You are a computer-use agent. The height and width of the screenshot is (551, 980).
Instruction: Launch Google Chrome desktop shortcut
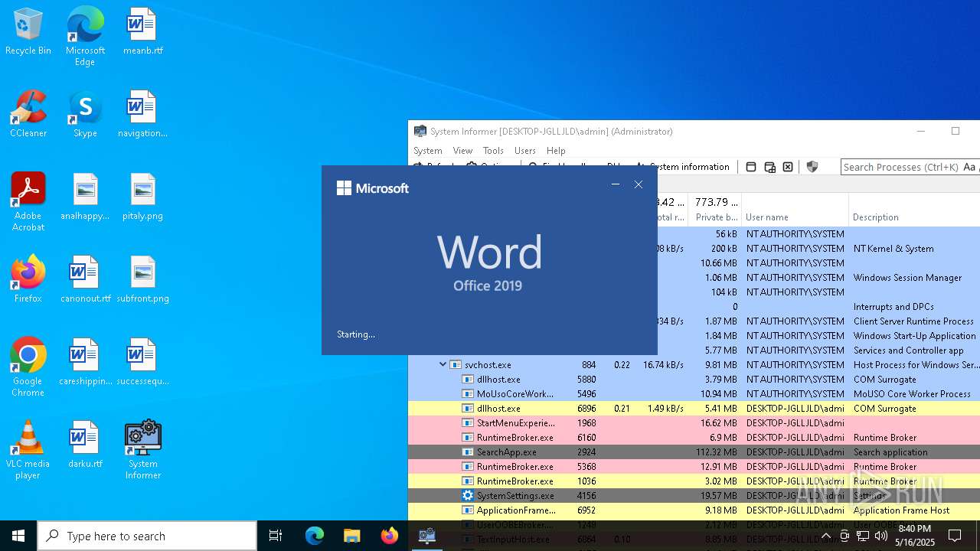click(28, 367)
